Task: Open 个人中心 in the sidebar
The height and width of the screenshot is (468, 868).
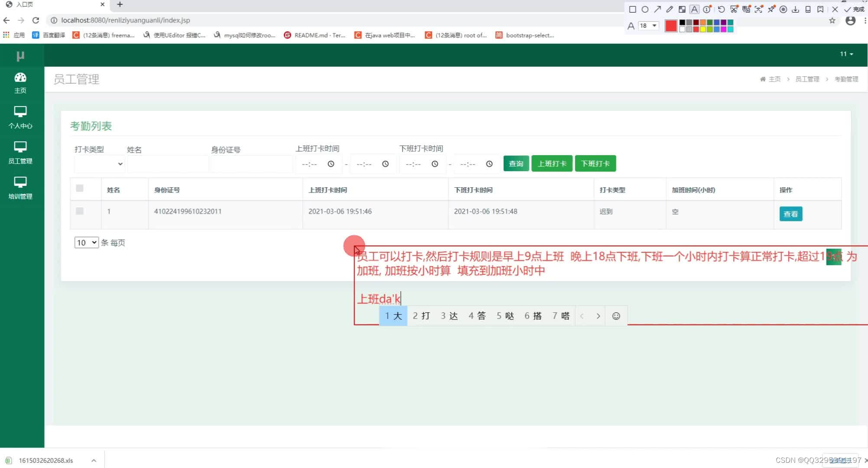Action: coord(20,118)
